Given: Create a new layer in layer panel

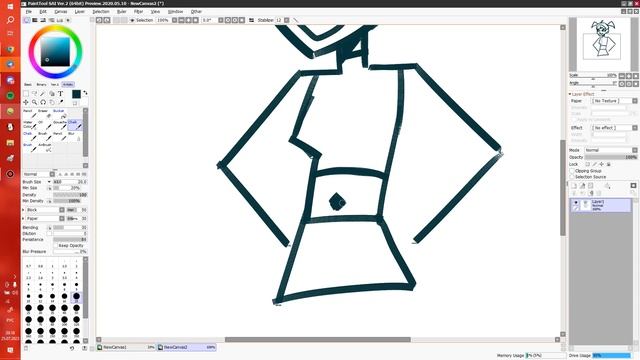Looking at the screenshot, I should (x=574, y=186).
